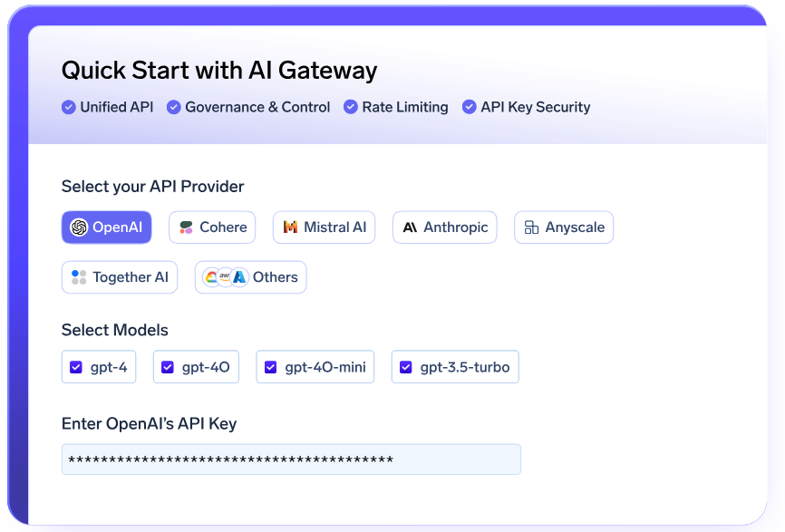
Task: Click the Rate Limiting checkmark icon
Action: pyautogui.click(x=351, y=107)
